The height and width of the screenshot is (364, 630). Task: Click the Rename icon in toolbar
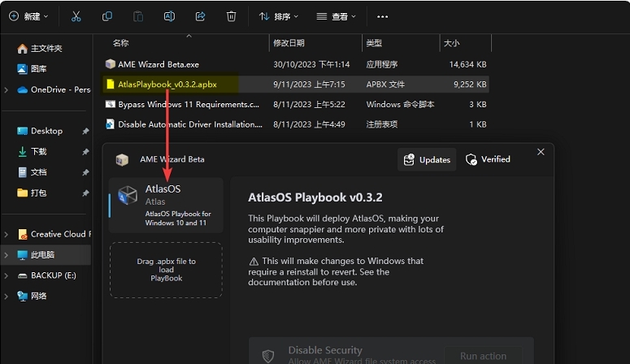(x=169, y=16)
